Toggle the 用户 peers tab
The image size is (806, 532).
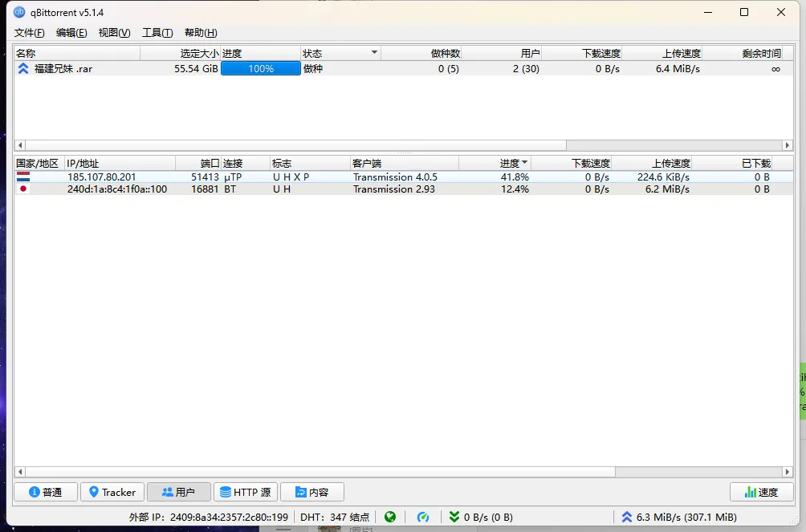[x=178, y=492]
